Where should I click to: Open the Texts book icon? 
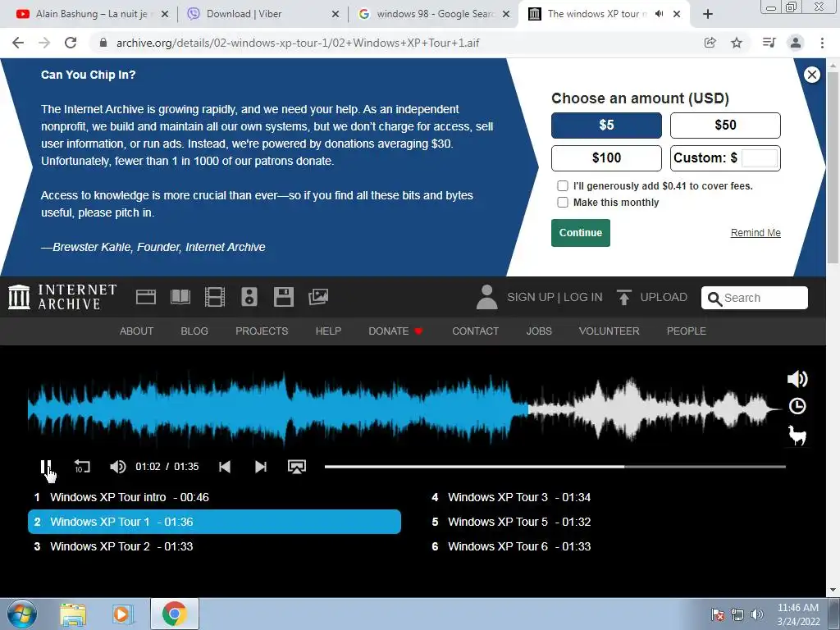(180, 297)
